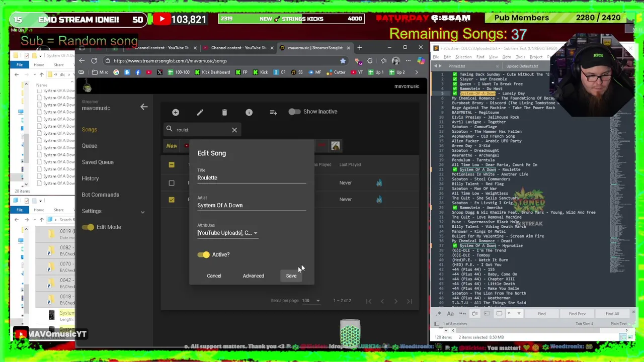Screen dimensions: 644x362
Task: Click Plain Text syntax in status bar
Action: tap(618, 324)
